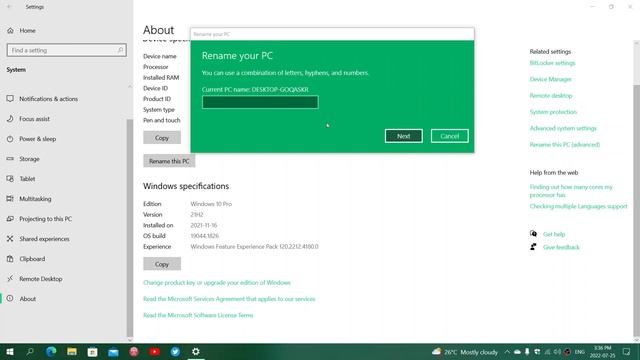Open the Windows Start menu
The height and width of the screenshot is (360, 640).
click(10, 351)
